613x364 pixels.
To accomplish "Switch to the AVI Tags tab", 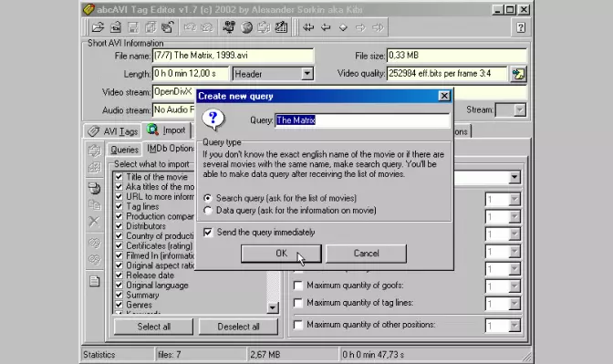I will tap(112, 131).
